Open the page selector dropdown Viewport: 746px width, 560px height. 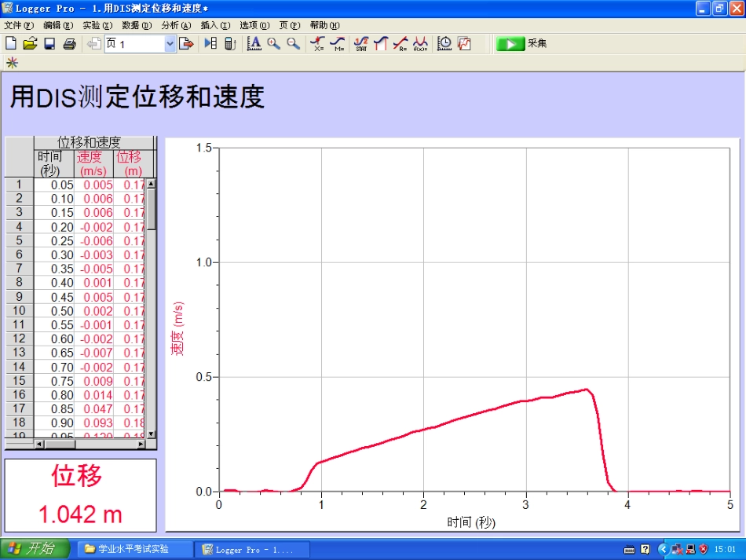(x=170, y=44)
